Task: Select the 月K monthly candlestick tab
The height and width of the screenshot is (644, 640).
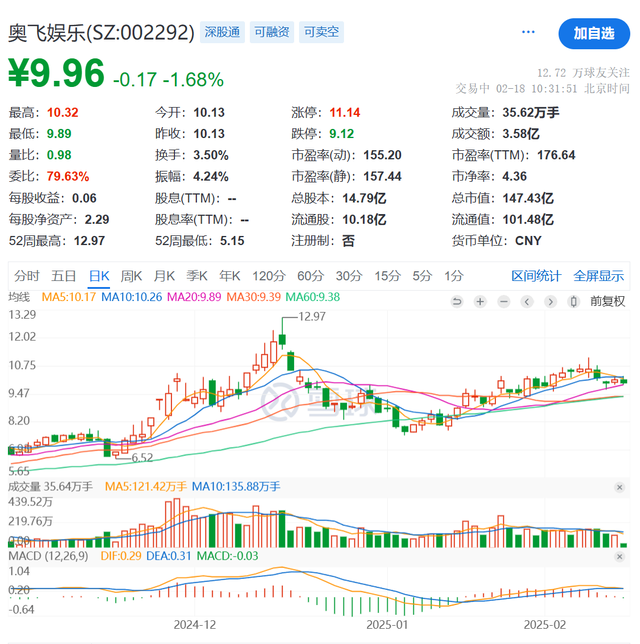Action: (x=164, y=276)
